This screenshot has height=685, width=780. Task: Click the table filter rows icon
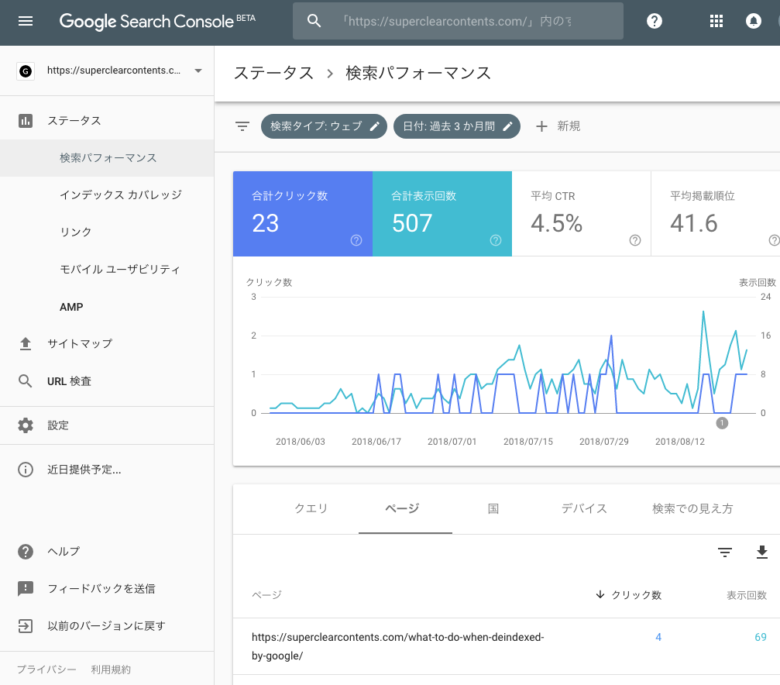(725, 552)
